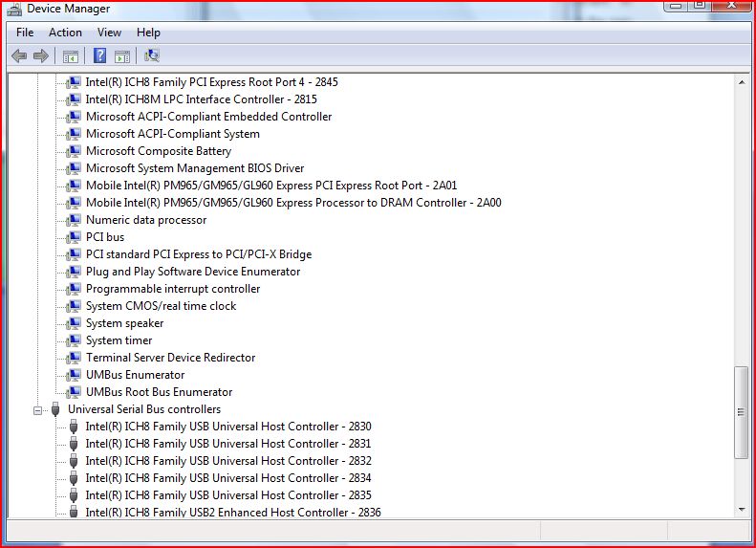Click Scan for hardware changes icon

152,55
